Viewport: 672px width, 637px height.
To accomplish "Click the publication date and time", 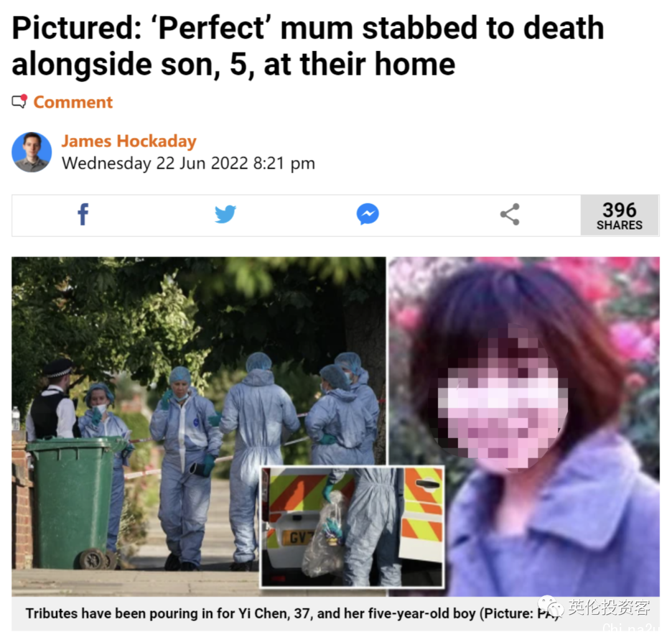I will 188,164.
